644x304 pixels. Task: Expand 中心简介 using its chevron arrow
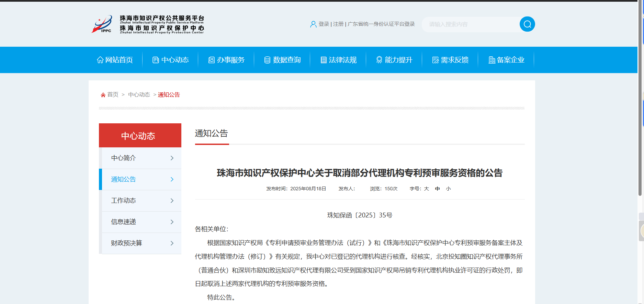pos(172,158)
